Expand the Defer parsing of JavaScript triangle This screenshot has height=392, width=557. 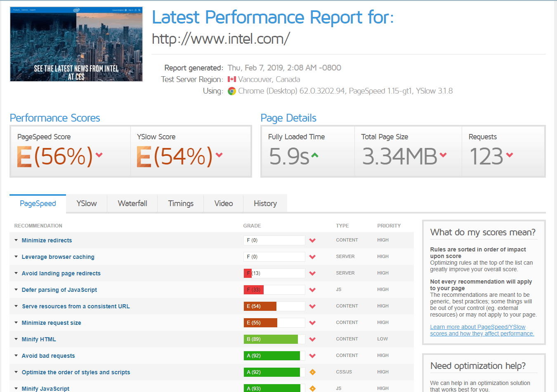tap(16, 289)
